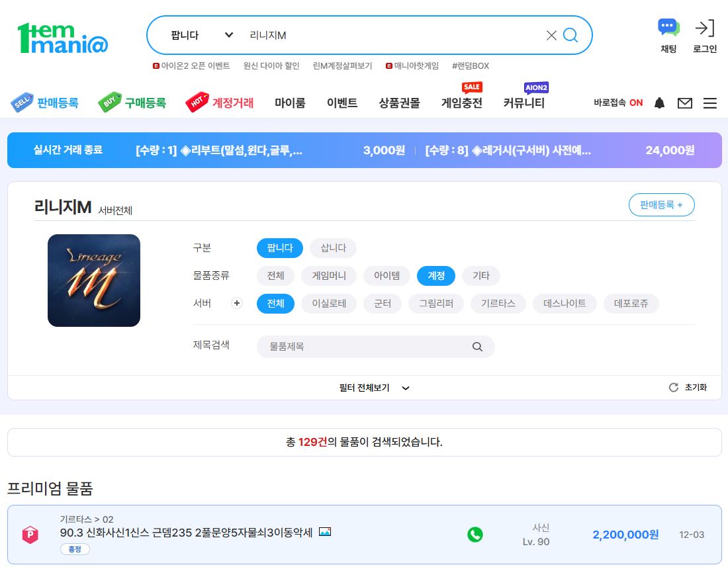
Task: Open 린M계정살펴보기 link
Action: tap(342, 66)
